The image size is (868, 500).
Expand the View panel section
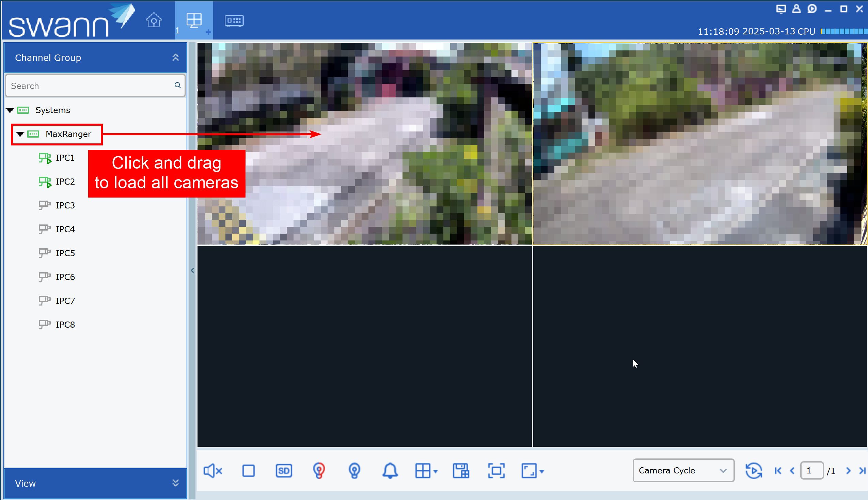pos(175,483)
